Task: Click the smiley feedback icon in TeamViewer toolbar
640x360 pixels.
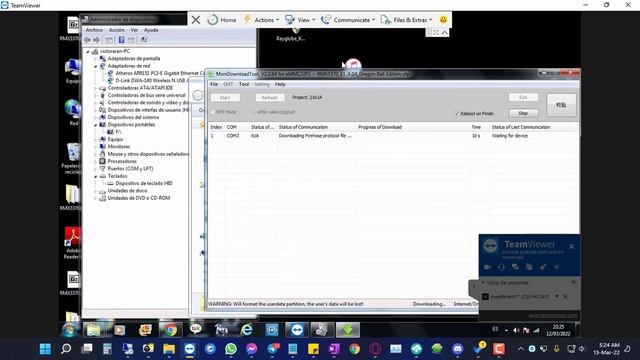Action: pos(443,20)
